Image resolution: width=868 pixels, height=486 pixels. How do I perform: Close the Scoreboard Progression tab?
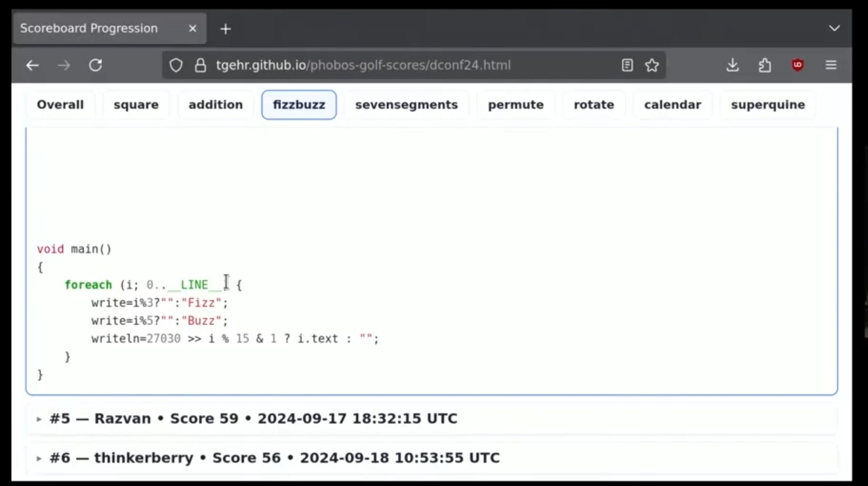click(x=193, y=28)
